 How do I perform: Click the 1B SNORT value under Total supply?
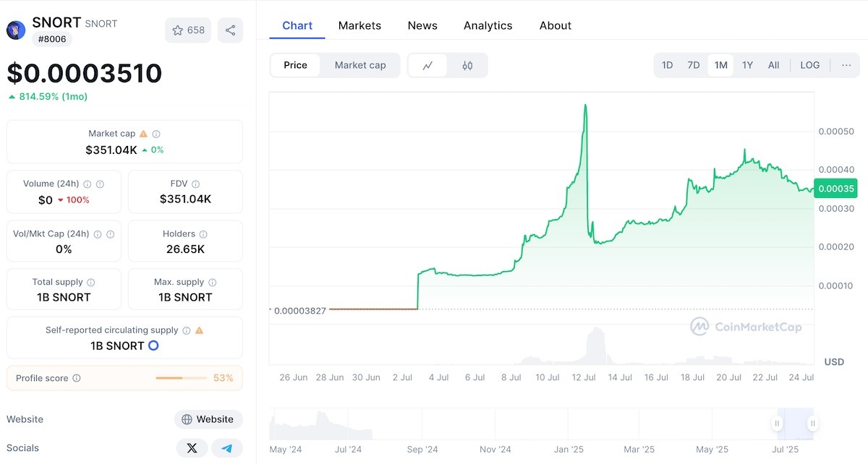click(64, 297)
